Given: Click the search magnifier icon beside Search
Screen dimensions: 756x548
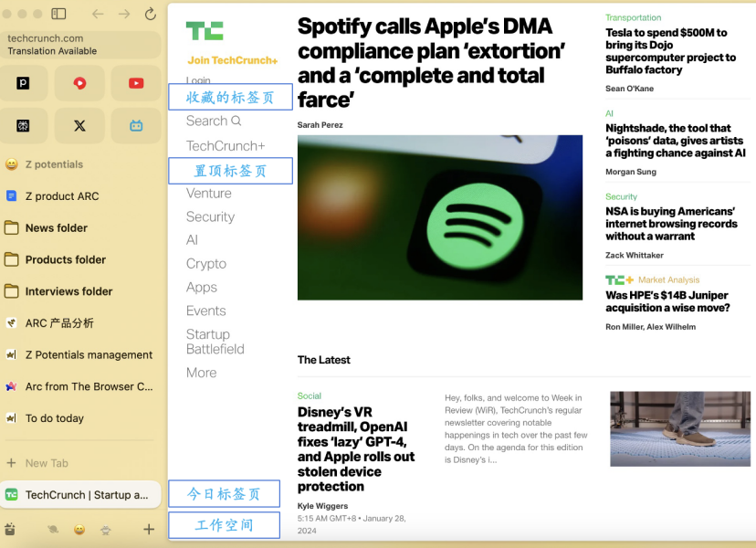Looking at the screenshot, I should tap(236, 121).
